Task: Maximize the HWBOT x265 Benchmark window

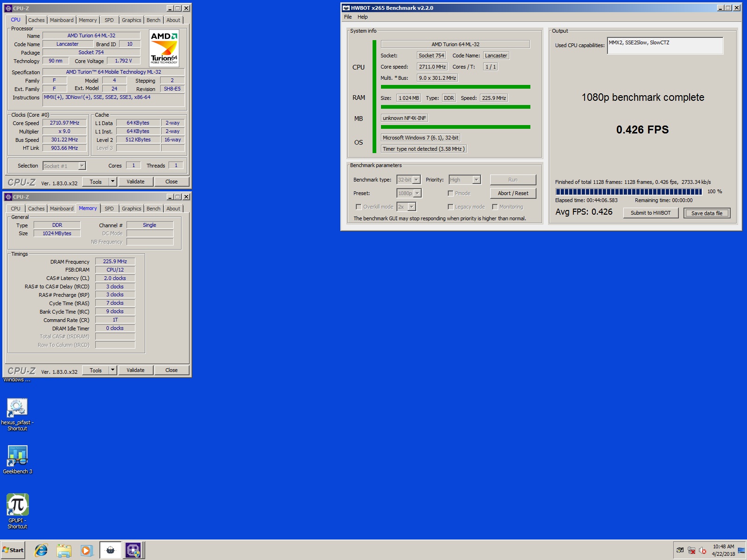Action: click(x=728, y=8)
